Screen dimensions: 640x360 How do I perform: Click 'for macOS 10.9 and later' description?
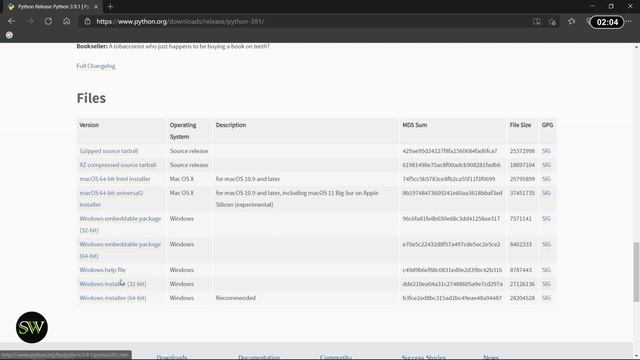[248, 179]
